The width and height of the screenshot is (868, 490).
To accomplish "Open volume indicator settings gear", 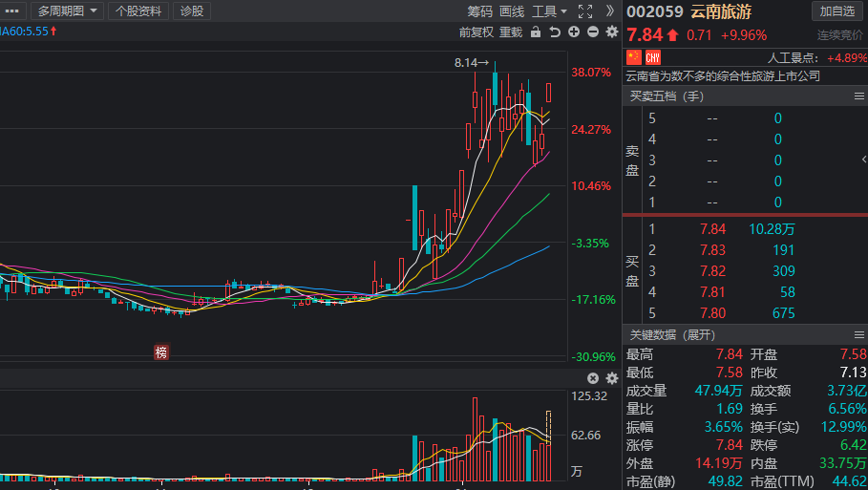I will [x=612, y=378].
